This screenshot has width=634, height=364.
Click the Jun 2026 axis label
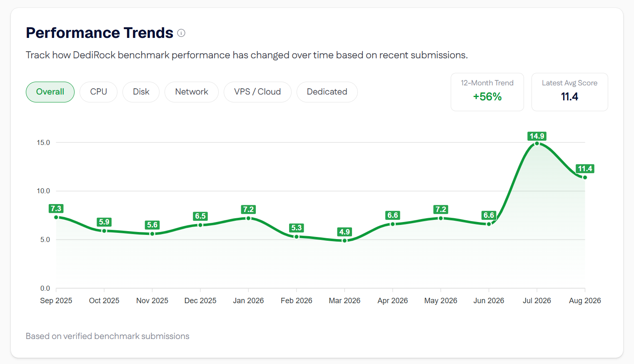[x=489, y=301]
